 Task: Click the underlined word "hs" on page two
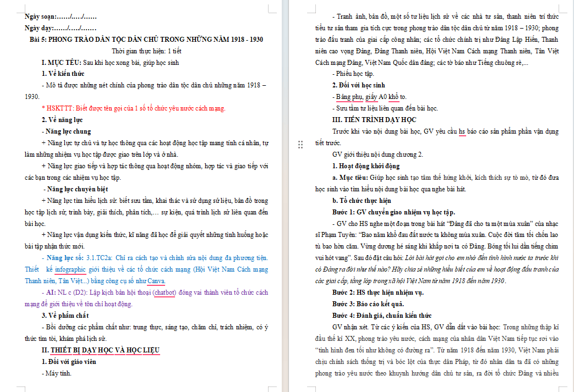(462, 131)
